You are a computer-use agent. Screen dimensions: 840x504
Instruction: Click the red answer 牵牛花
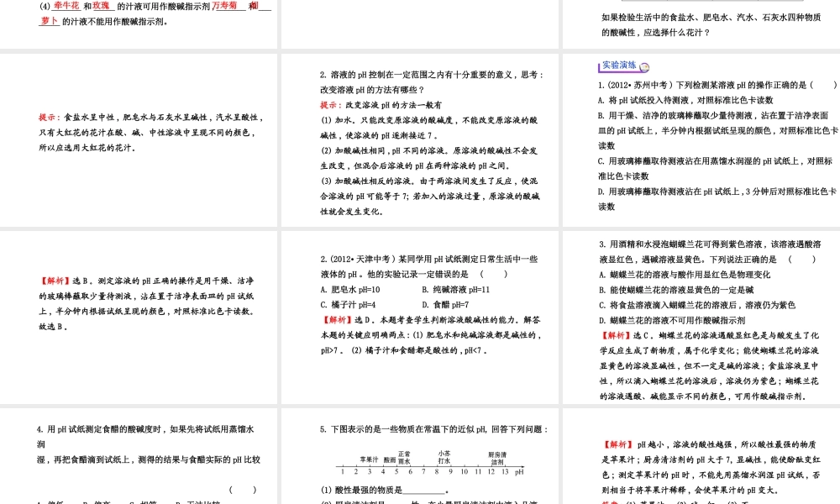pos(66,6)
